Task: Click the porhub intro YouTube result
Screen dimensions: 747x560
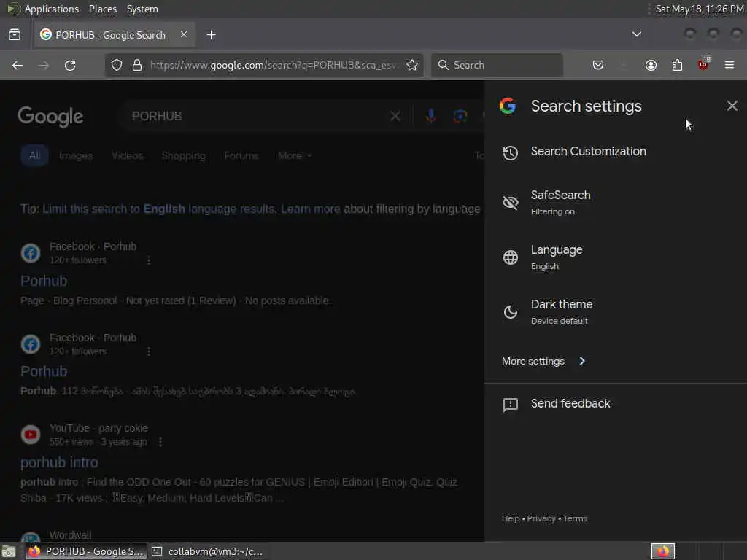Action: click(59, 462)
